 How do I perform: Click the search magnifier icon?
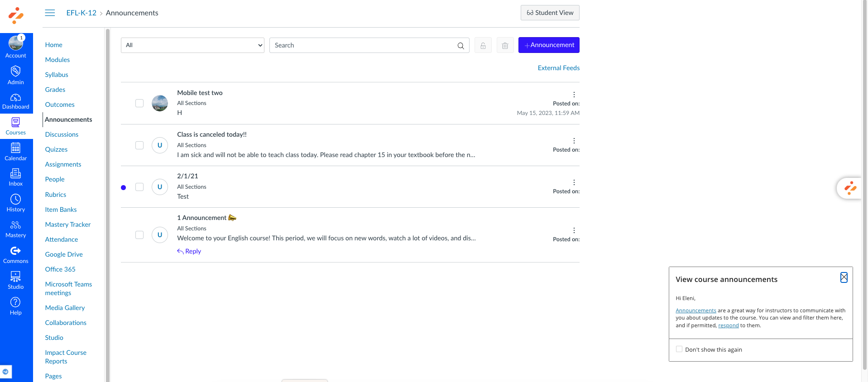point(460,46)
